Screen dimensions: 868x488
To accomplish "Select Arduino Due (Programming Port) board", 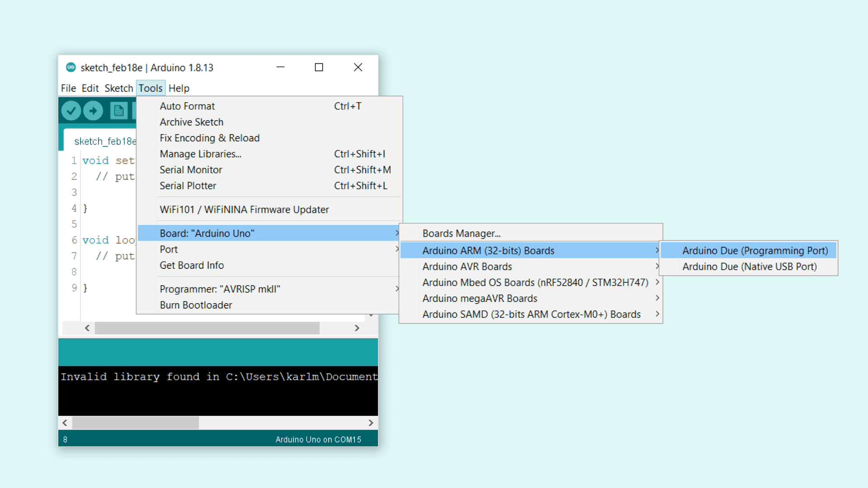I will point(755,251).
